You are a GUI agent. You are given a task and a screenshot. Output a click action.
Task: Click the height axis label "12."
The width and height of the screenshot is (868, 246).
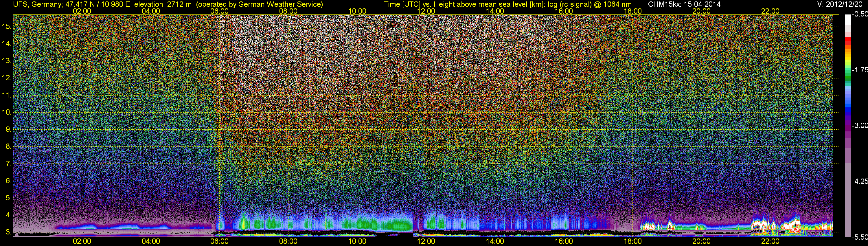click(x=6, y=78)
